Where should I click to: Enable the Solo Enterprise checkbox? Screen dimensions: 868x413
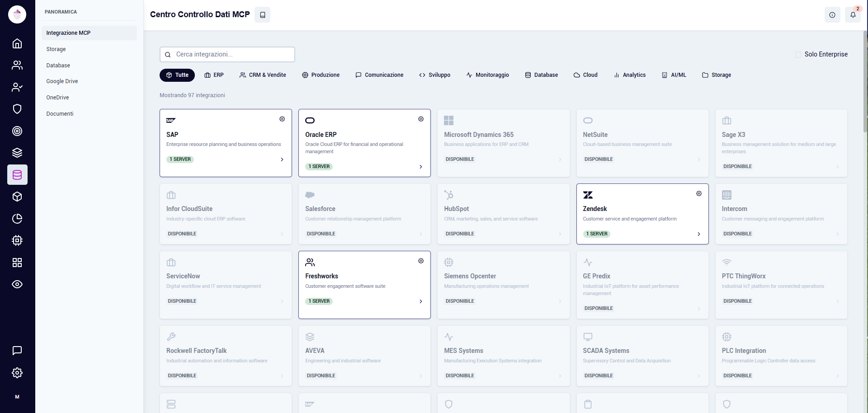(x=799, y=54)
